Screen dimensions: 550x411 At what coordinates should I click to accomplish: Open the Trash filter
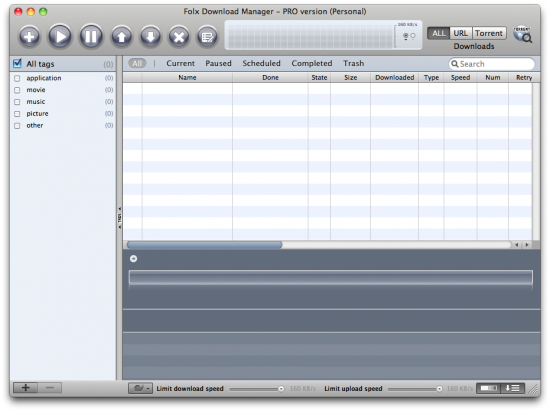tap(354, 63)
